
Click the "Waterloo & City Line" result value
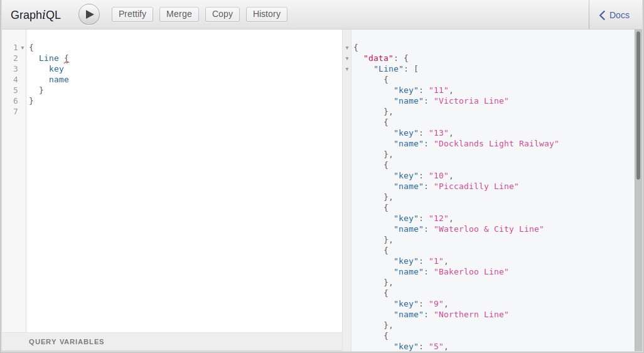pyautogui.click(x=488, y=229)
